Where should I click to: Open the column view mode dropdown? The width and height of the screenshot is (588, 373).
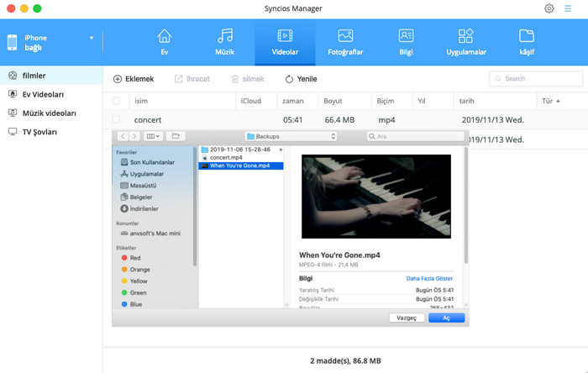(x=153, y=136)
